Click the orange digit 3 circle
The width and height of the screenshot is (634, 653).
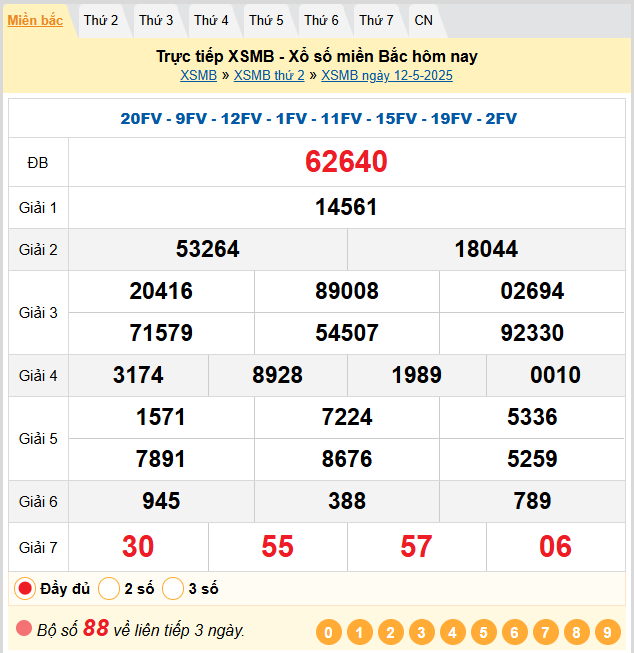422,632
